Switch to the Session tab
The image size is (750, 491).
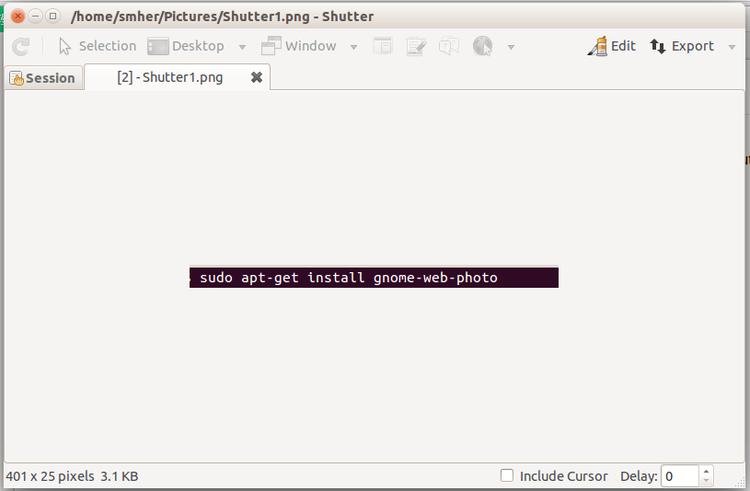click(43, 78)
